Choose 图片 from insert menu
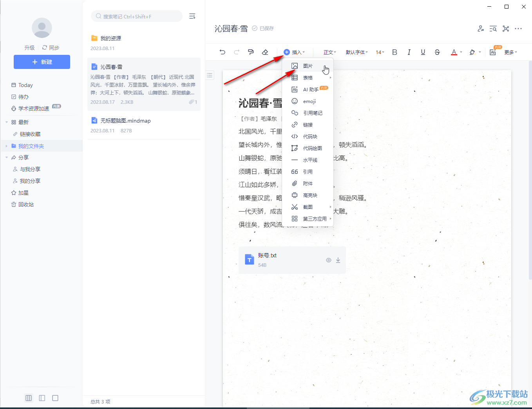 coord(308,66)
